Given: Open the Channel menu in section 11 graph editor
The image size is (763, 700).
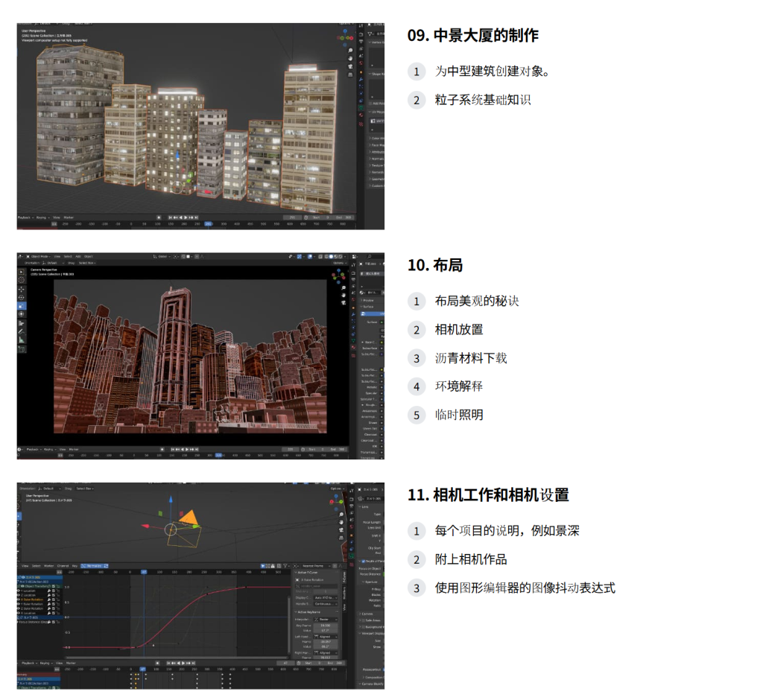Looking at the screenshot, I should [x=63, y=566].
